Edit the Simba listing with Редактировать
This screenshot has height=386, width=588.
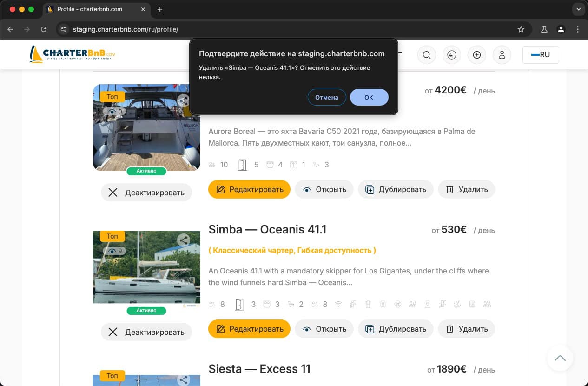[x=249, y=329]
